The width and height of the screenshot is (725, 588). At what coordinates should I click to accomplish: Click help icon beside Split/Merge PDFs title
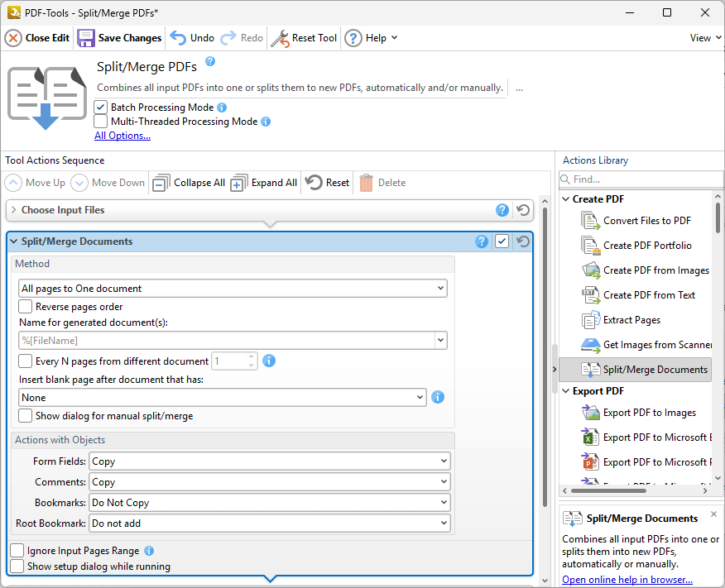click(210, 61)
